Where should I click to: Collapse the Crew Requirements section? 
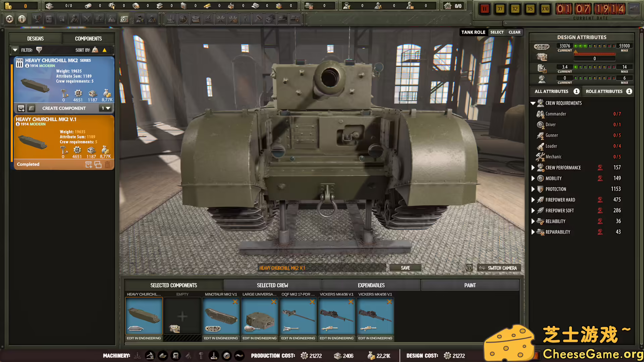click(x=533, y=103)
